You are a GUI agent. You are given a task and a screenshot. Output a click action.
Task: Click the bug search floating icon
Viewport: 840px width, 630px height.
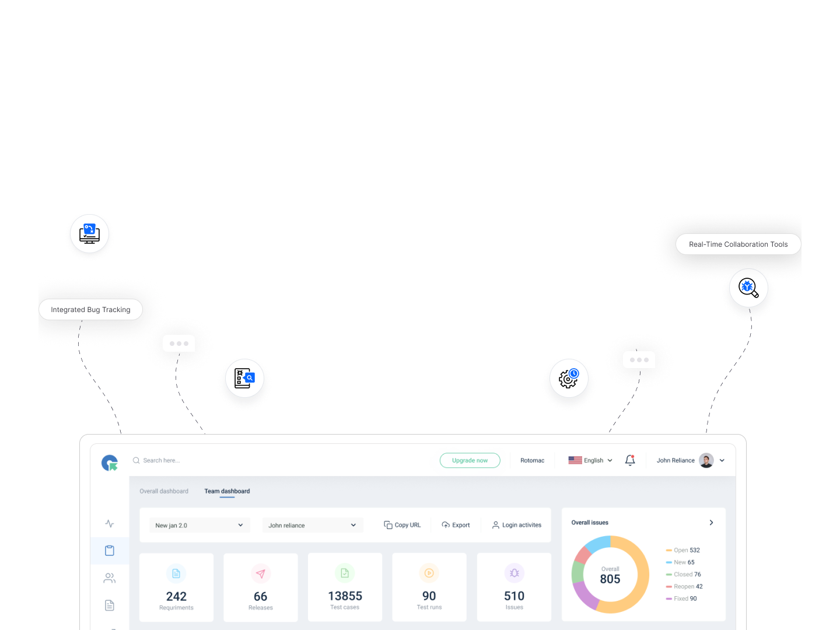pyautogui.click(x=748, y=288)
